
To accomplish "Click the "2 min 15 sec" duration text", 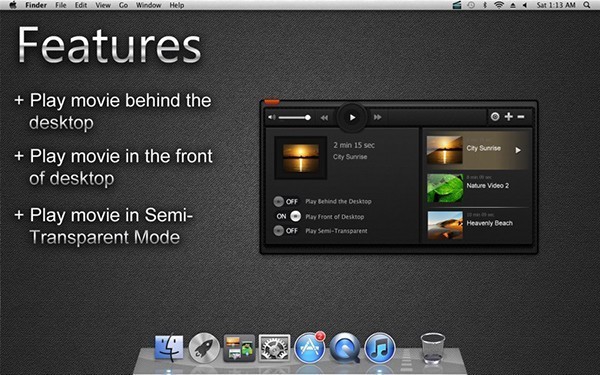I will pos(354,145).
